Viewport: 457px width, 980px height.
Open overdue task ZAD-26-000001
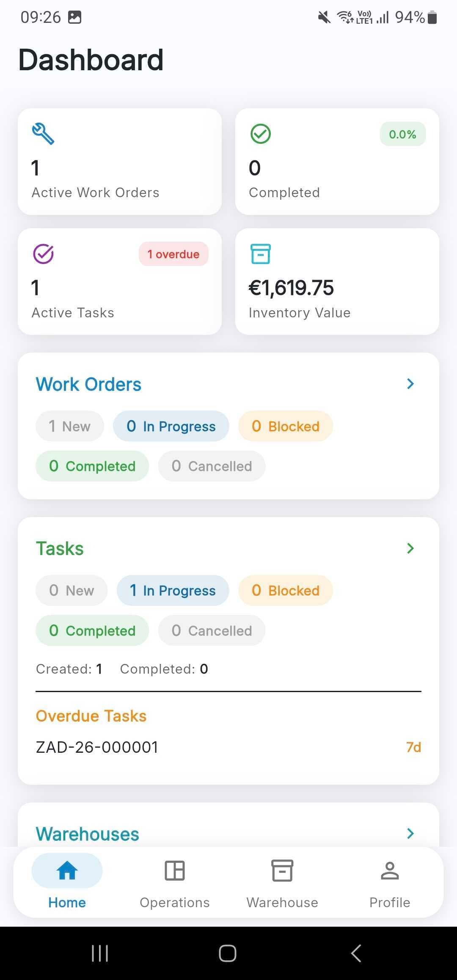click(97, 747)
